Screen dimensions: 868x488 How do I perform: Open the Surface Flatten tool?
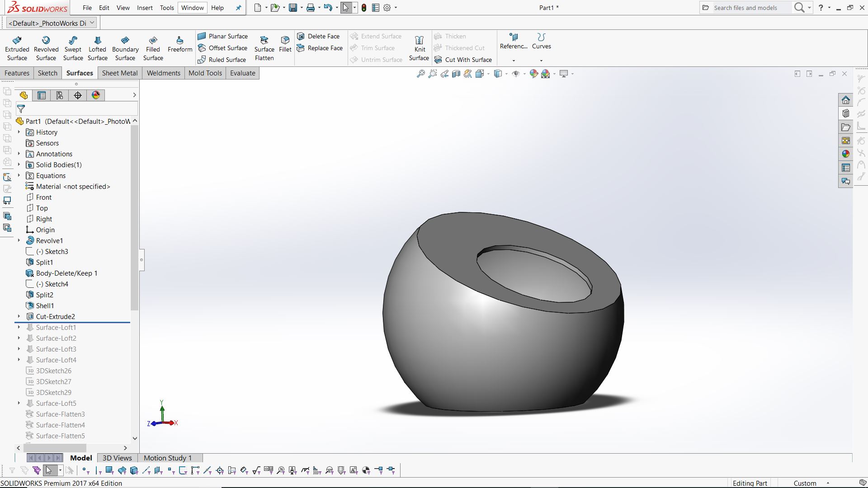click(x=264, y=48)
